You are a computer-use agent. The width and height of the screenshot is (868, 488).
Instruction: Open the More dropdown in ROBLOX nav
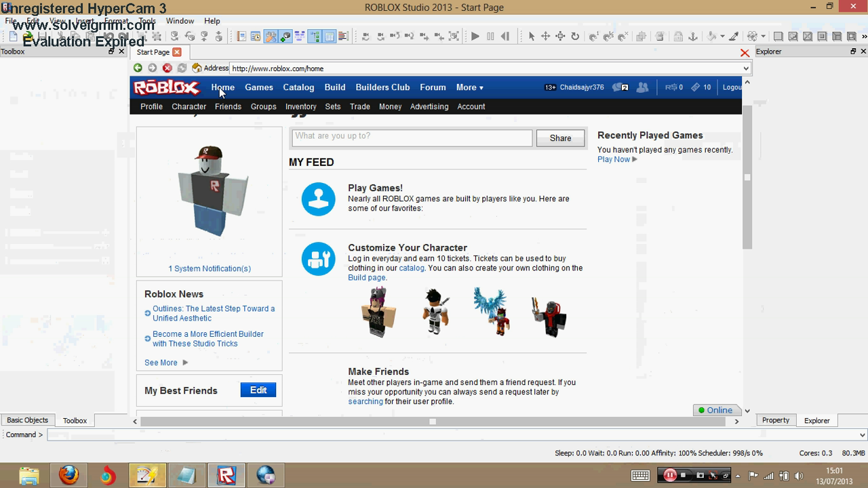(x=469, y=87)
